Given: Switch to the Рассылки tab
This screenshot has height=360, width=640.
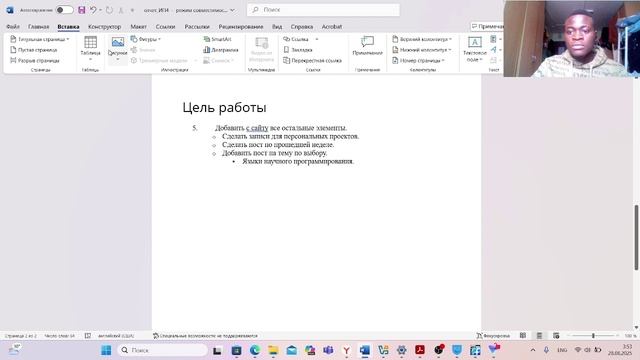Looking at the screenshot, I should (x=197, y=27).
